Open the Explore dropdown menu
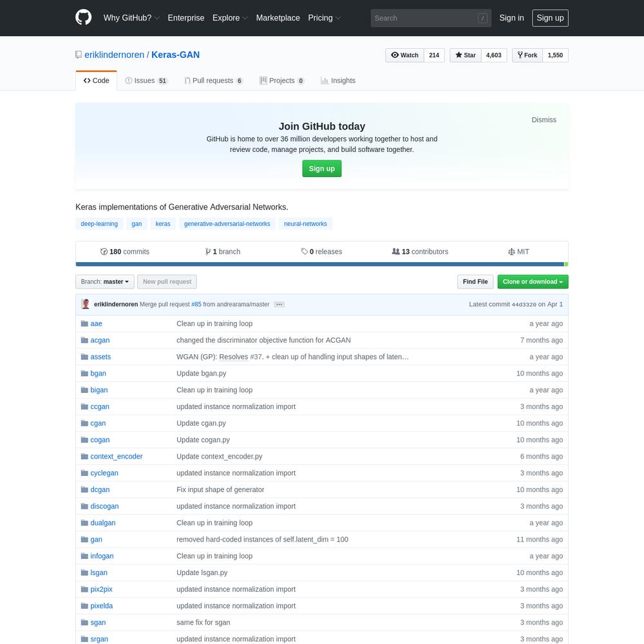This screenshot has width=644, height=644. coord(230,17)
